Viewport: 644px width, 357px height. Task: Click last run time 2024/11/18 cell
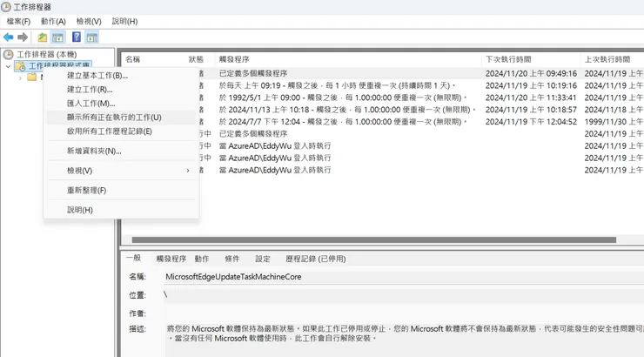(614, 110)
